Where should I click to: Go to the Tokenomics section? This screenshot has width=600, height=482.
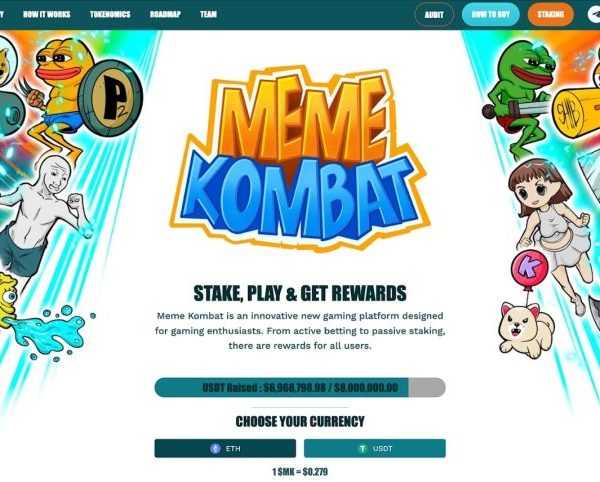pyautogui.click(x=110, y=15)
